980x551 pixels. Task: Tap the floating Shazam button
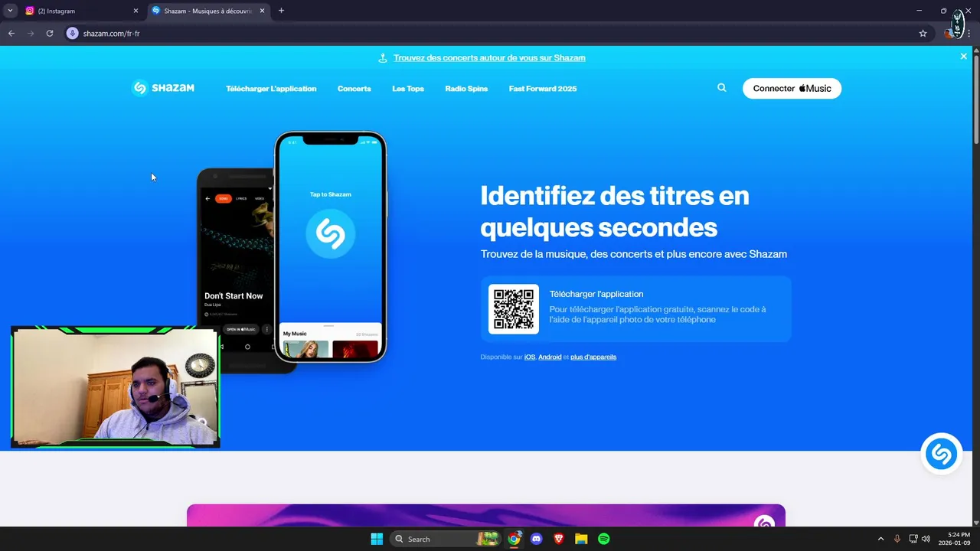[941, 455]
